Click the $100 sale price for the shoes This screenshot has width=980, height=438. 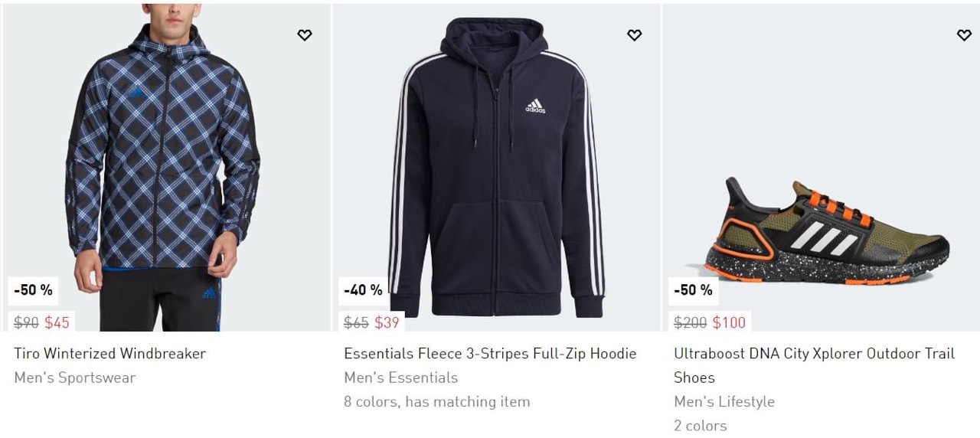pyautogui.click(x=729, y=322)
